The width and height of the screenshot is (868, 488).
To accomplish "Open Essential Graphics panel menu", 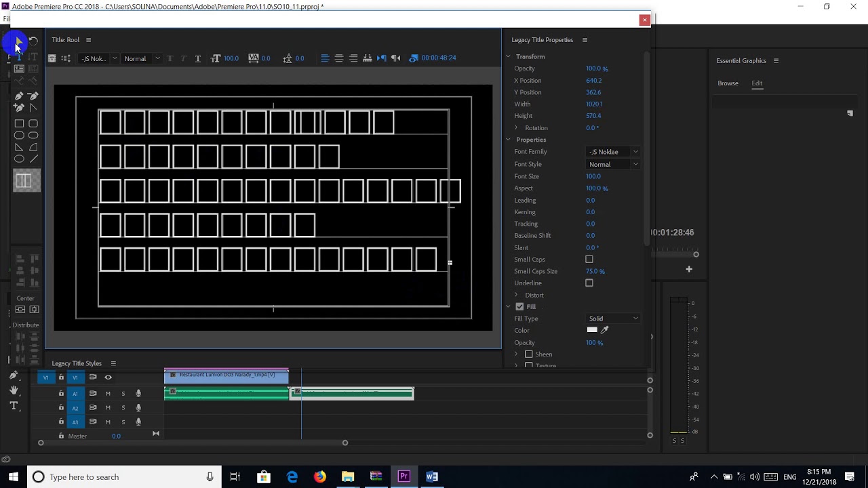I will (776, 60).
